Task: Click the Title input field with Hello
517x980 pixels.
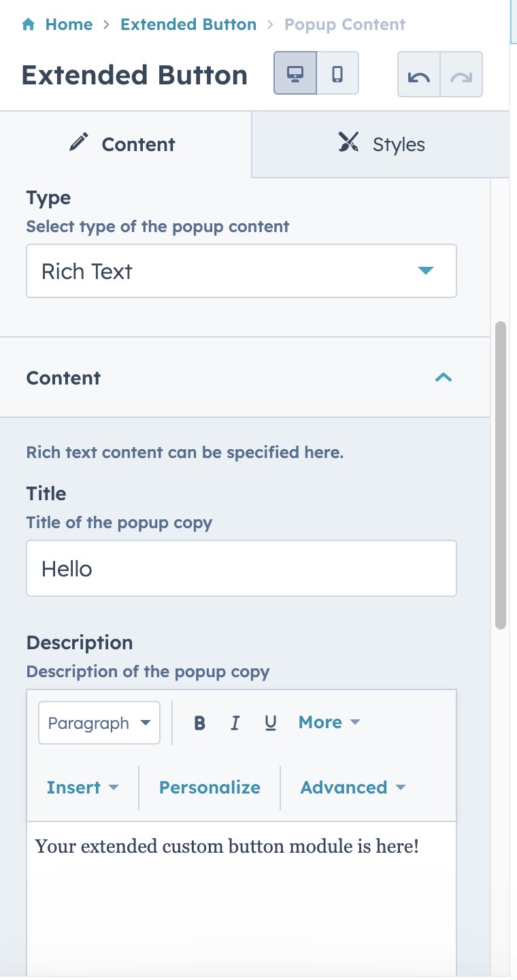Action: pos(241,568)
